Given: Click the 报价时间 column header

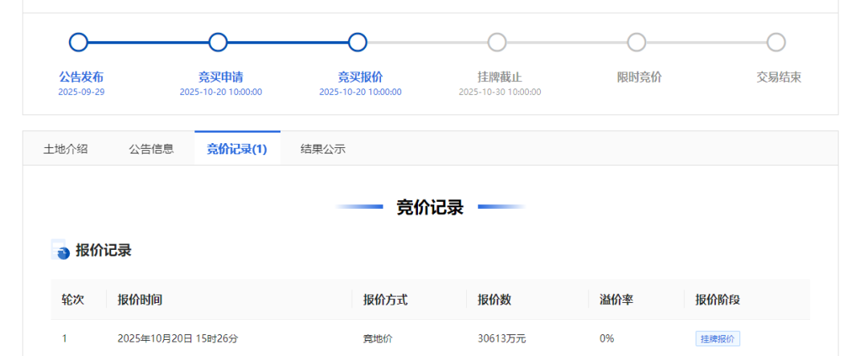Looking at the screenshot, I should click(x=140, y=300).
